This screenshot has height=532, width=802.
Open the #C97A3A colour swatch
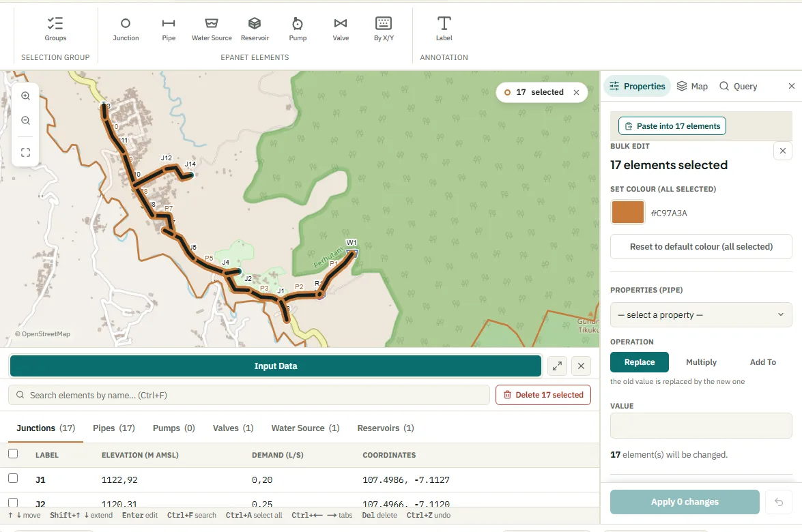[627, 213]
